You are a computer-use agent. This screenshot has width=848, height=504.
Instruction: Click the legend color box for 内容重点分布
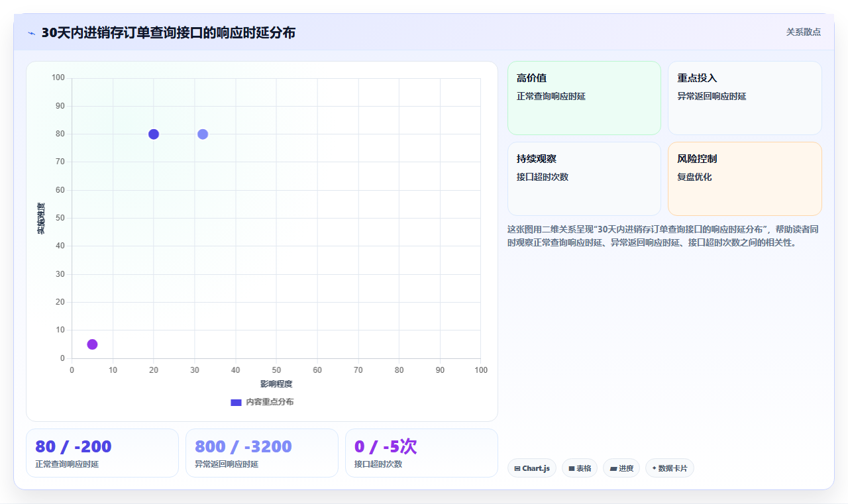coord(236,402)
